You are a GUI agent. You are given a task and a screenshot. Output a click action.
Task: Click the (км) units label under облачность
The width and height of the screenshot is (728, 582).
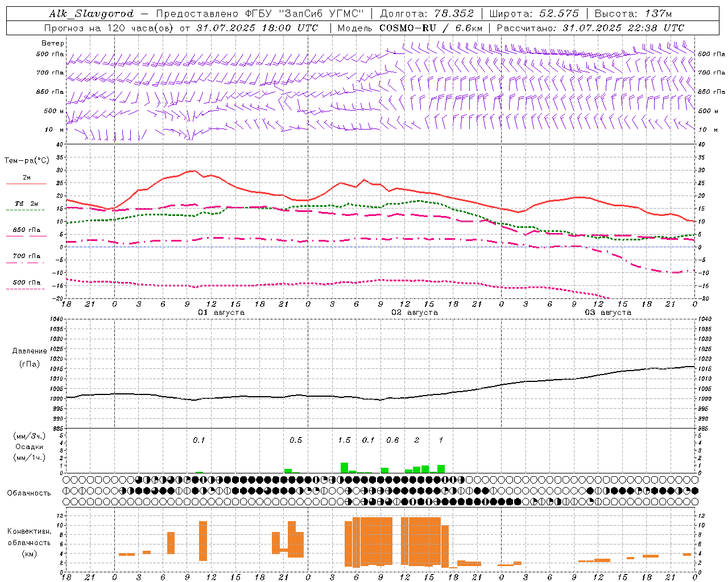click(29, 554)
